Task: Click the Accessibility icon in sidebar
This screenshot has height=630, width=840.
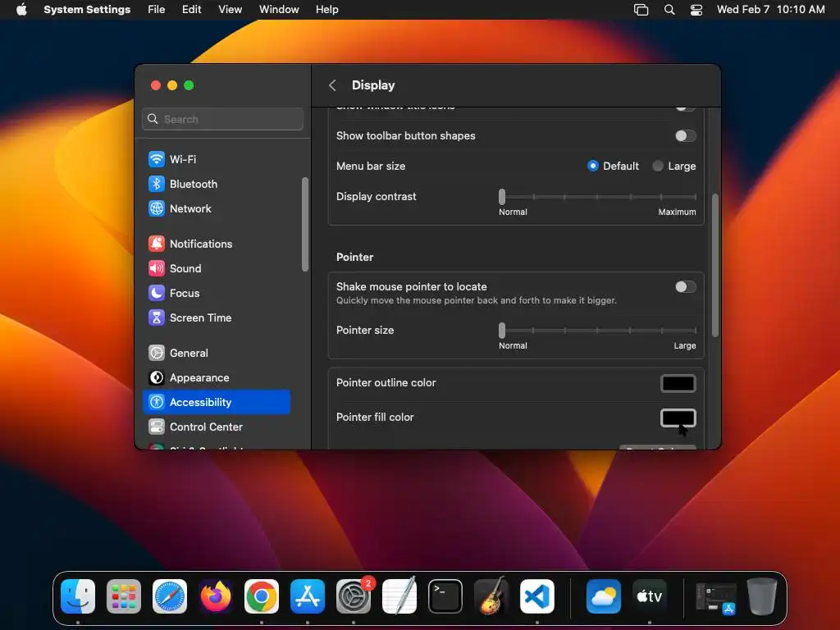Action: [157, 402]
